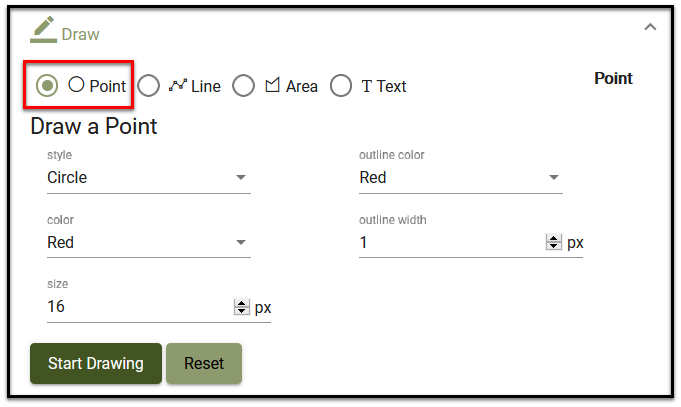The height and width of the screenshot is (407, 681).
Task: Click the size input field
Action: (x=135, y=307)
